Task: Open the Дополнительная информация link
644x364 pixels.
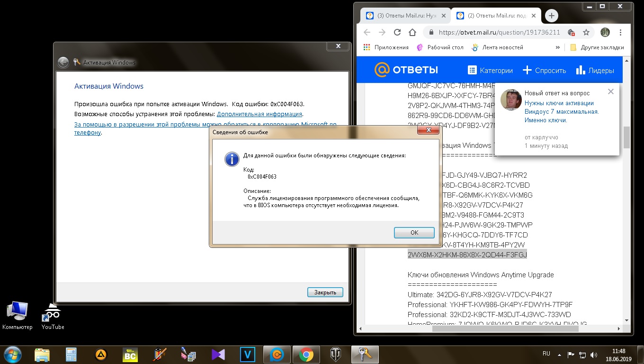Action: (x=259, y=114)
